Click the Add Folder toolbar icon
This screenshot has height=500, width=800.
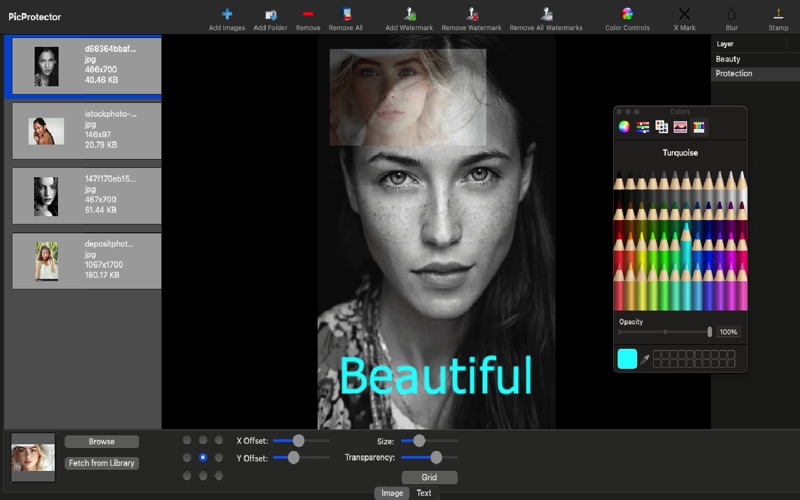pyautogui.click(x=271, y=15)
